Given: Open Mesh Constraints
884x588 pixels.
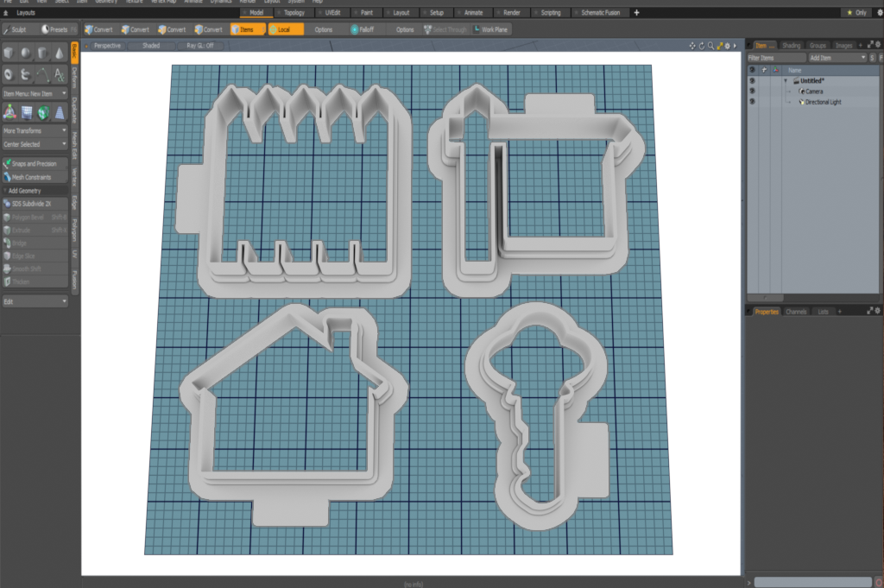Looking at the screenshot, I should point(35,177).
